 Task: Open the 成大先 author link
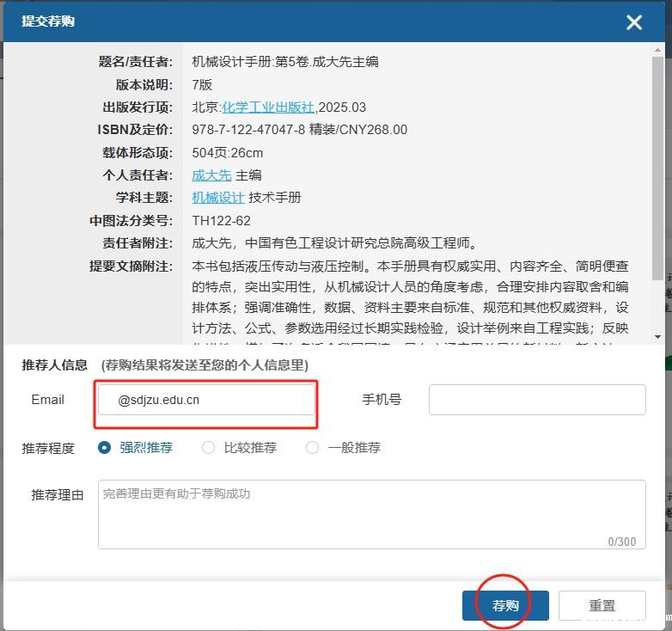pyautogui.click(x=211, y=175)
